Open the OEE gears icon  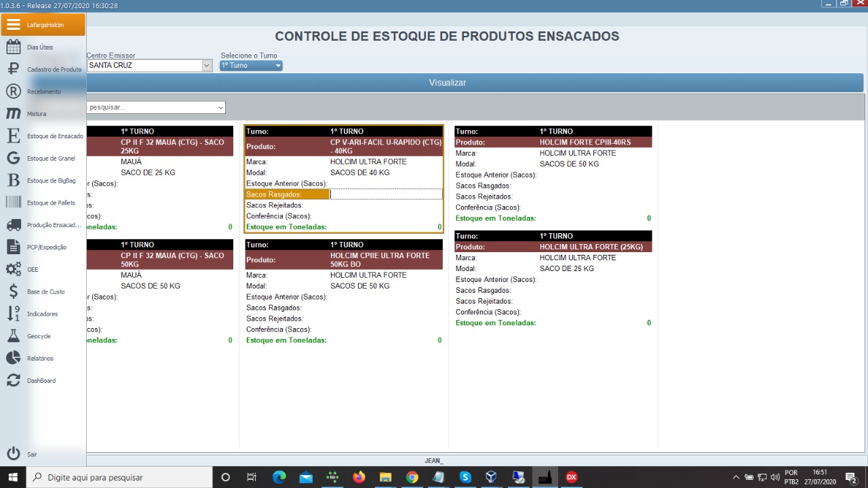point(14,270)
